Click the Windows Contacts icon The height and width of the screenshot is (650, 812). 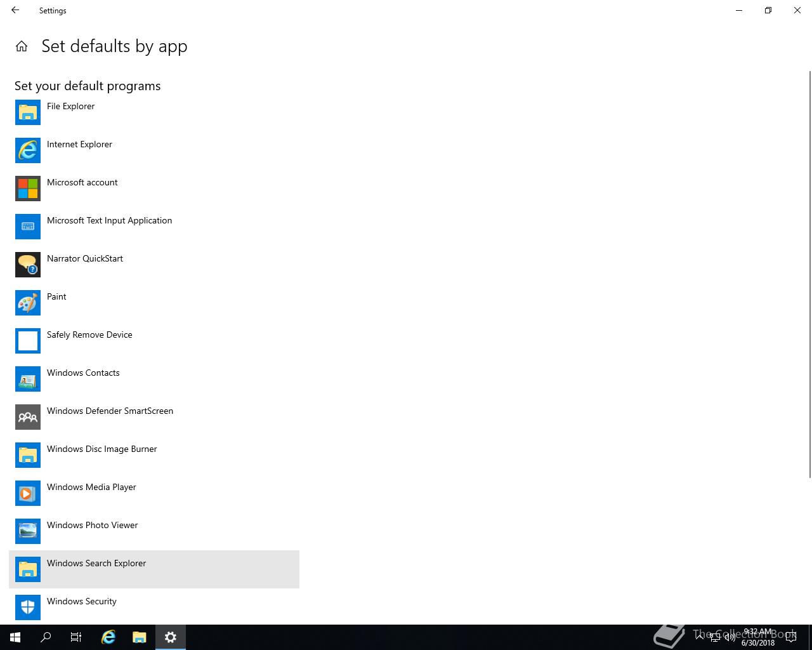click(28, 379)
